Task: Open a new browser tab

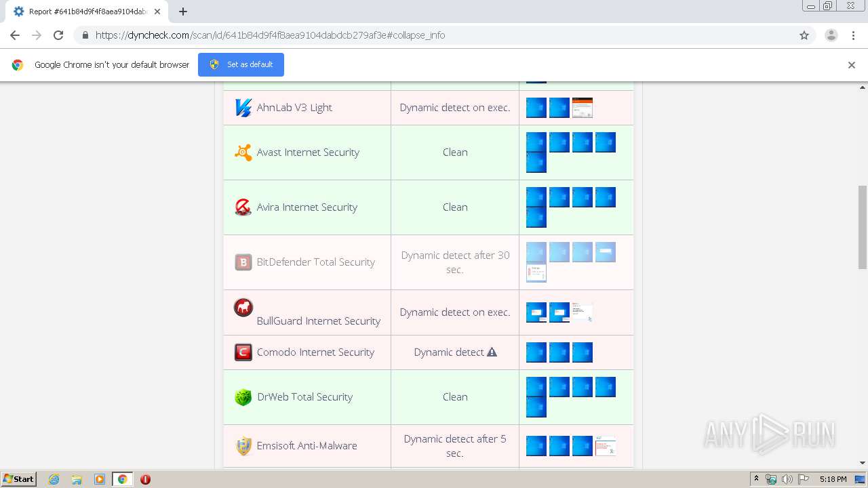Action: click(x=183, y=12)
